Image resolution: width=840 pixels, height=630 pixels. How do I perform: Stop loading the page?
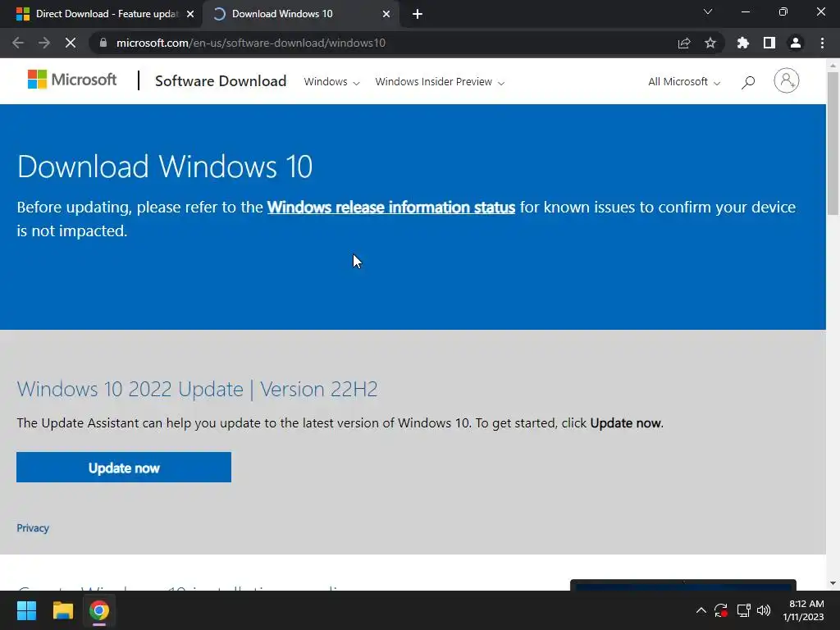[x=71, y=43]
